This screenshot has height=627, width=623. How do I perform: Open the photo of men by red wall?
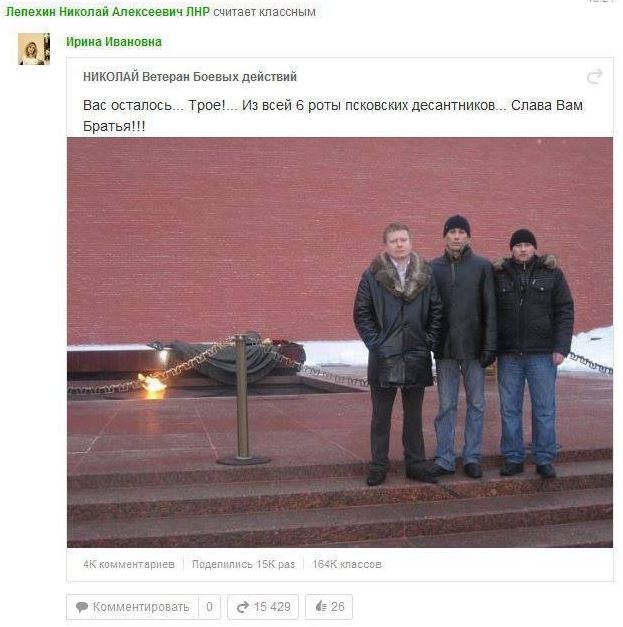[340, 342]
